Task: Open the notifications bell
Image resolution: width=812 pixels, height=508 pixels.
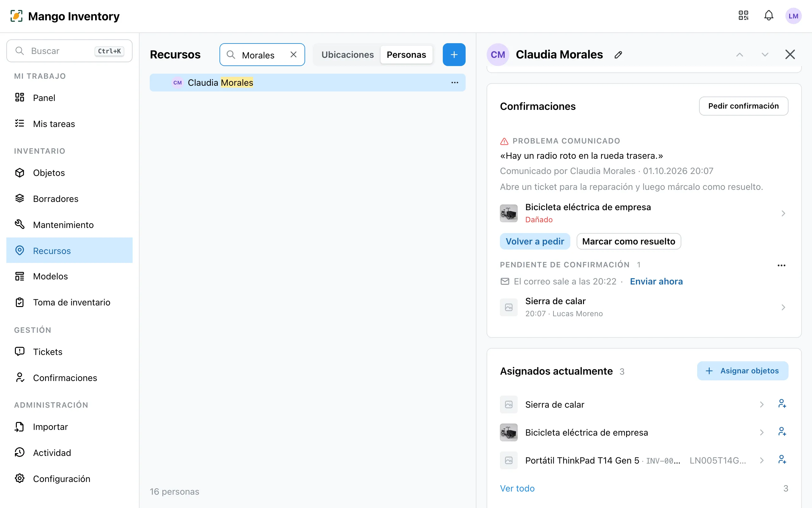Action: pyautogui.click(x=769, y=16)
